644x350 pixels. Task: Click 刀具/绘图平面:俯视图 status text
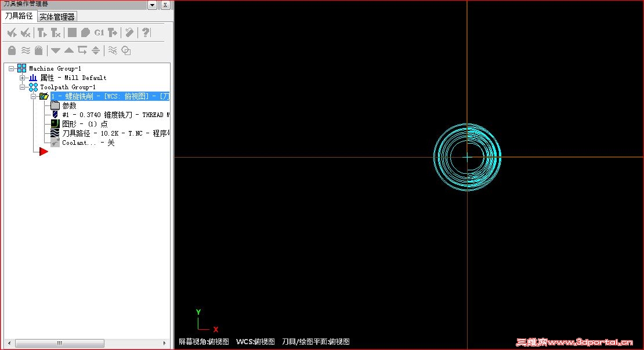tap(316, 341)
